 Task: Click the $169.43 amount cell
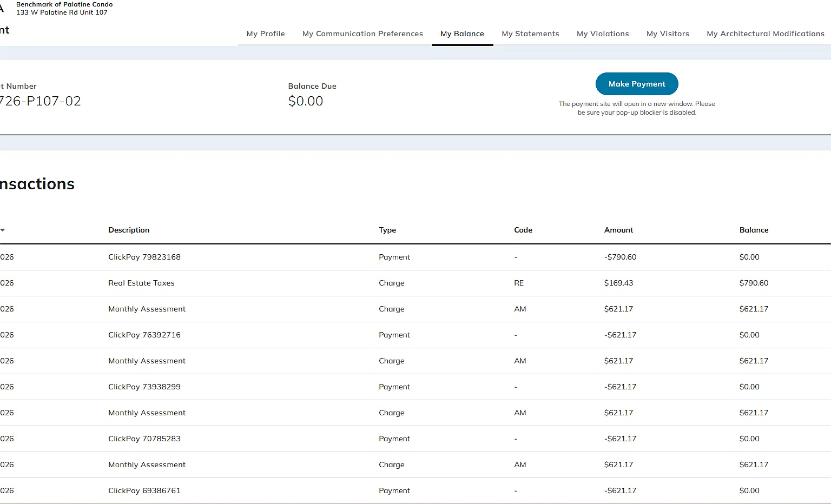(618, 283)
